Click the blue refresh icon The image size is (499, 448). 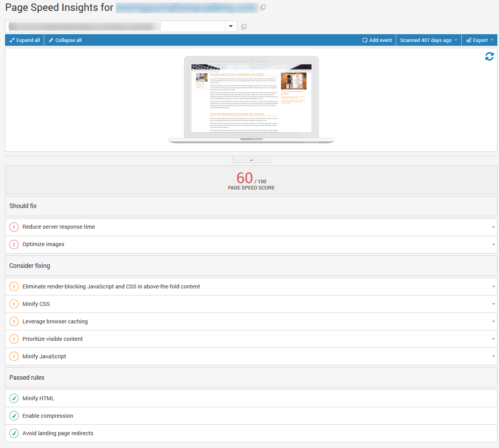pos(489,57)
